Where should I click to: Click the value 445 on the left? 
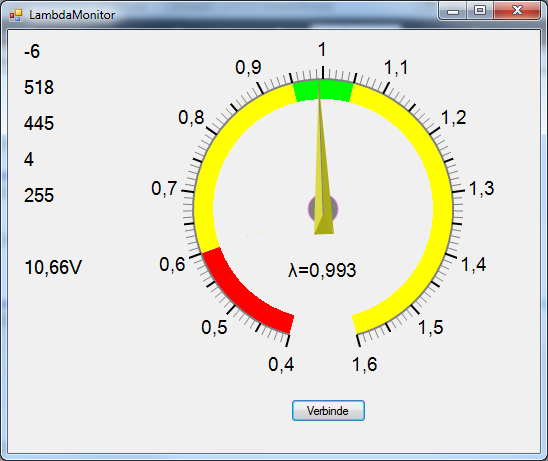point(39,123)
